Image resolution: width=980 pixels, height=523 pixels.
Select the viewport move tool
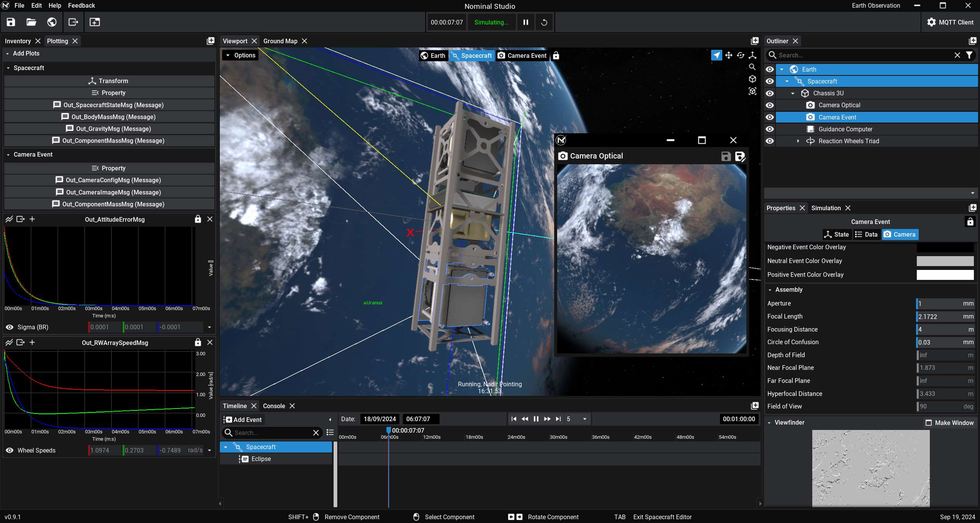point(728,55)
